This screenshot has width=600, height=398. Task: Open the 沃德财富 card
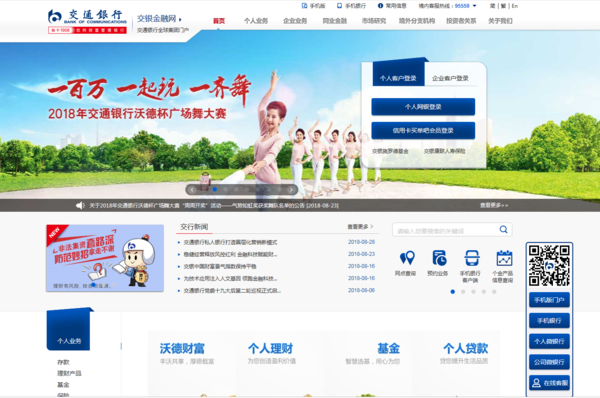pos(192,363)
